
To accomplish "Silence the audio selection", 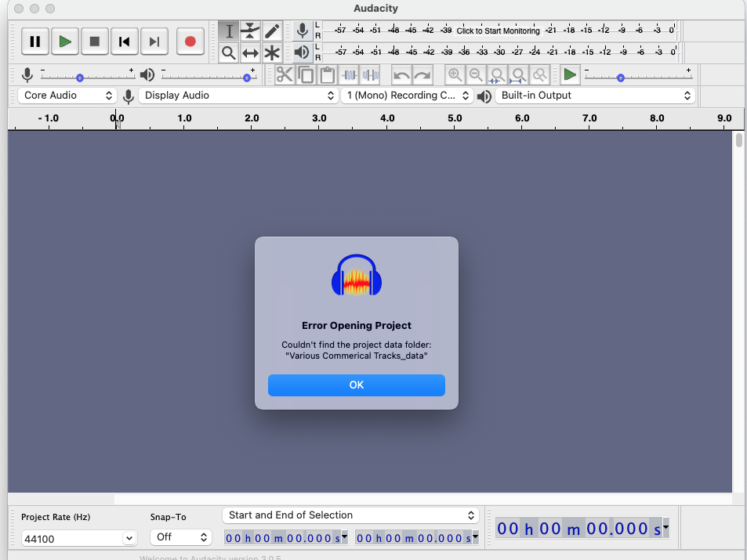I will pyautogui.click(x=371, y=74).
